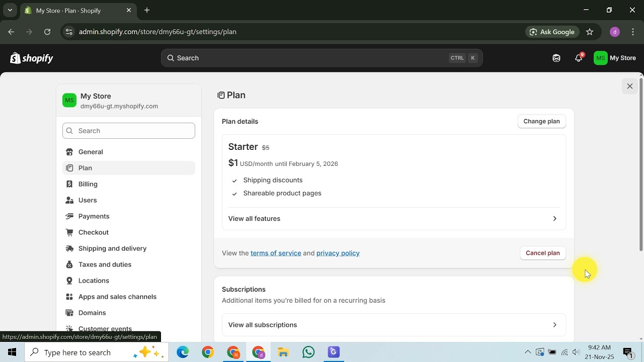Open Chrome profile avatar 'd'
The width and height of the screenshot is (644, 362).
coord(614,32)
